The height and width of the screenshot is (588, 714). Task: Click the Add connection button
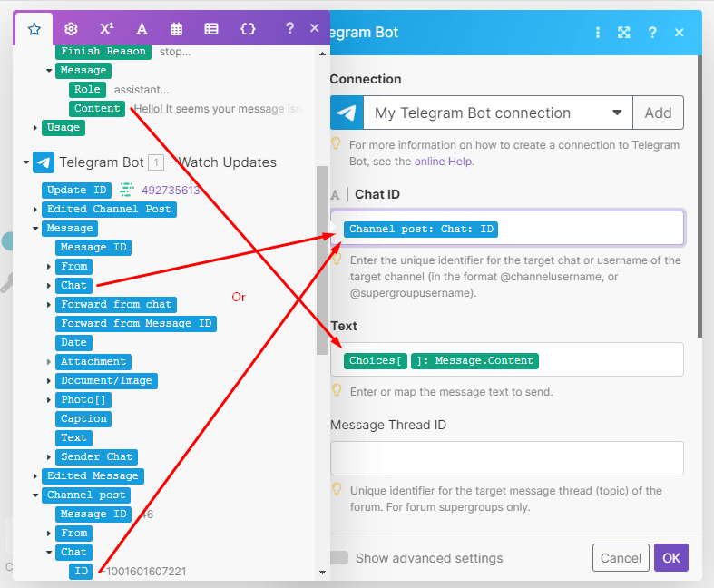coord(658,113)
